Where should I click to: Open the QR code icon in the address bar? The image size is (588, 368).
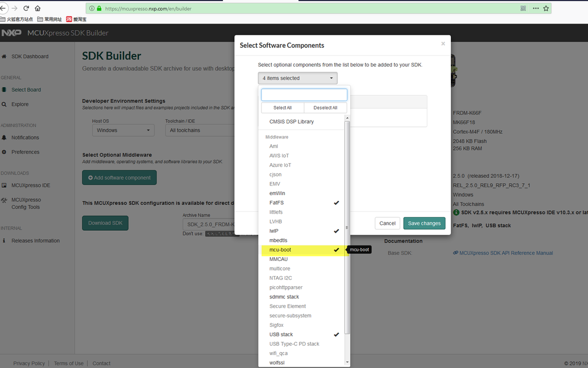click(523, 8)
